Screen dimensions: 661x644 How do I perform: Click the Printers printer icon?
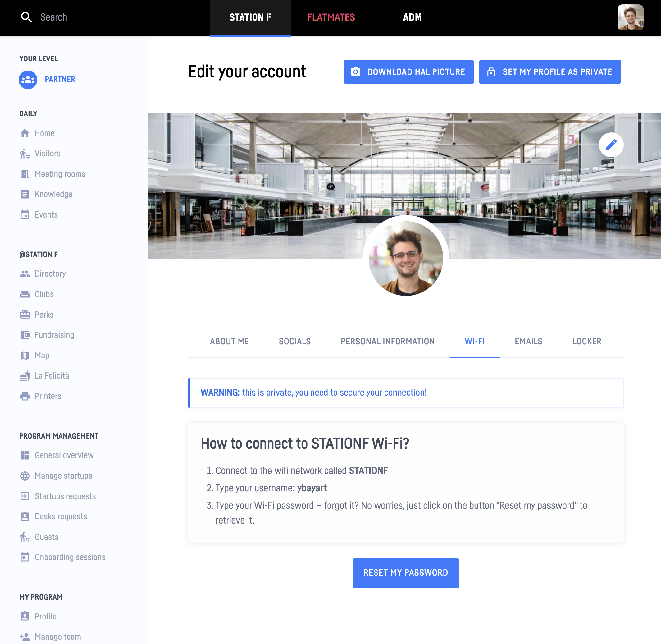[x=25, y=396]
